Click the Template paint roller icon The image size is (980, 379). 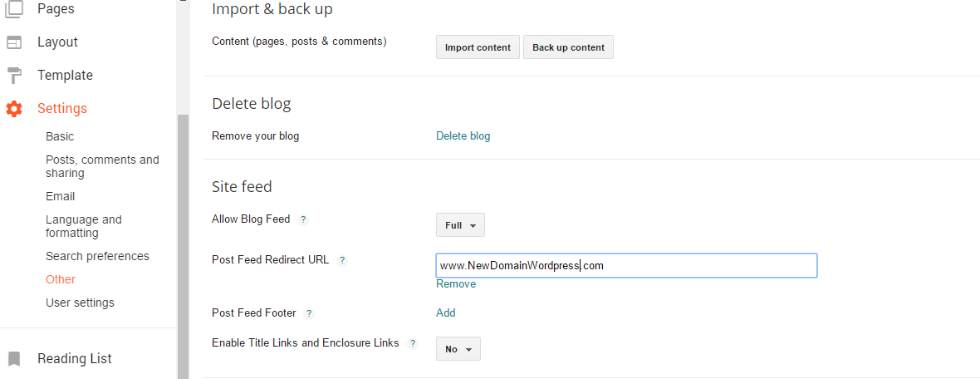click(x=14, y=76)
